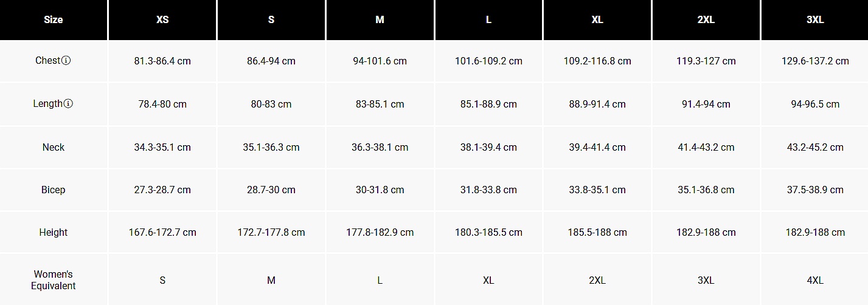Screen dimensions: 868x305
Task: Click the info icon next to Chest
Action: point(66,61)
